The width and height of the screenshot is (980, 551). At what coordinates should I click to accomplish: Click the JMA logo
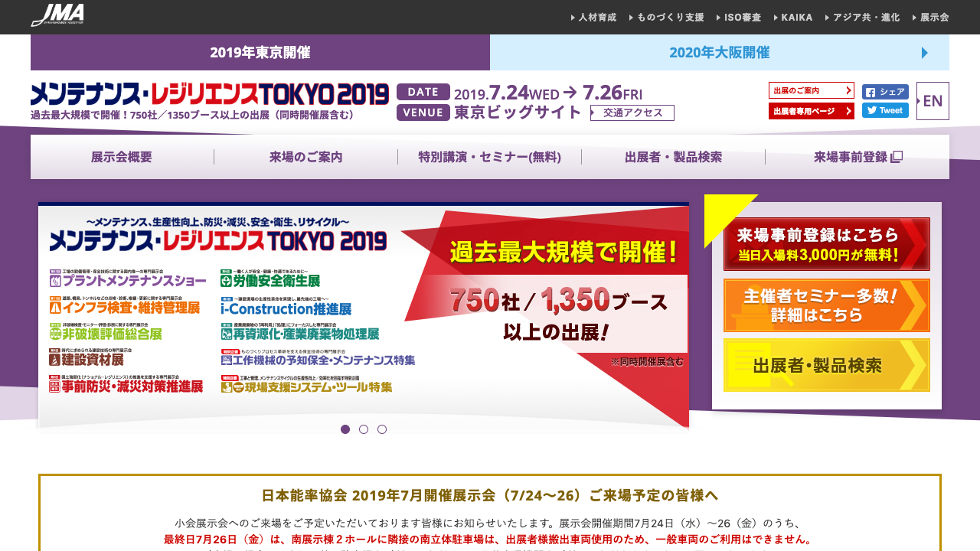[57, 15]
